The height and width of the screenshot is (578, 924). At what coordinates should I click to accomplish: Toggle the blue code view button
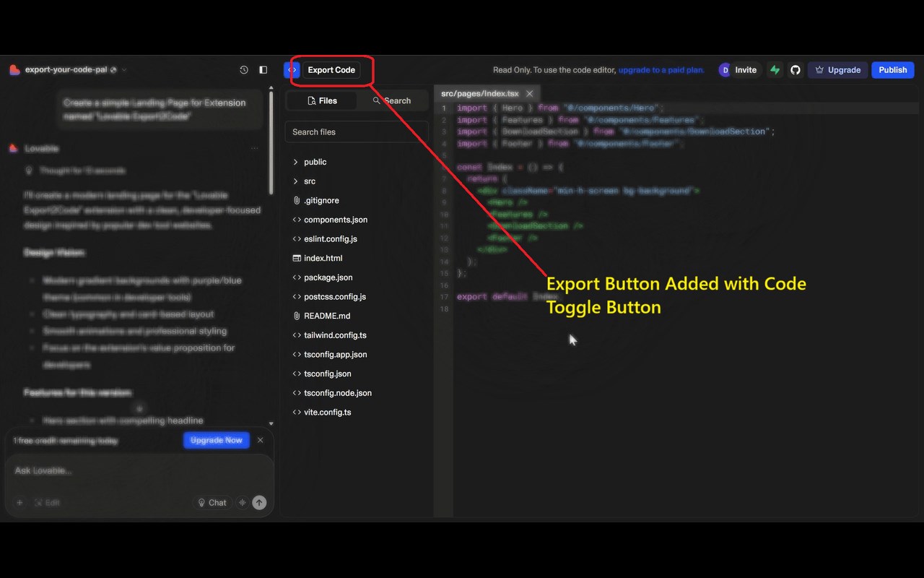(292, 70)
